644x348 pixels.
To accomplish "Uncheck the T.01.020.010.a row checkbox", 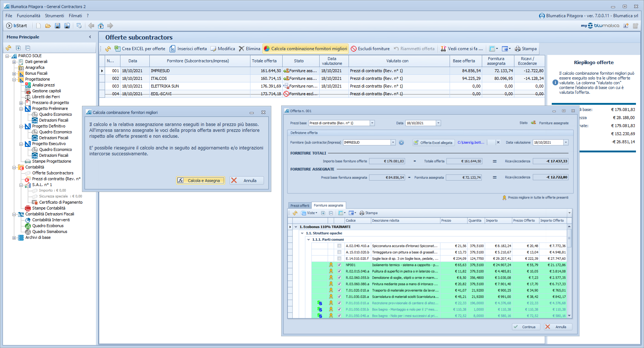I will pyautogui.click(x=339, y=290).
